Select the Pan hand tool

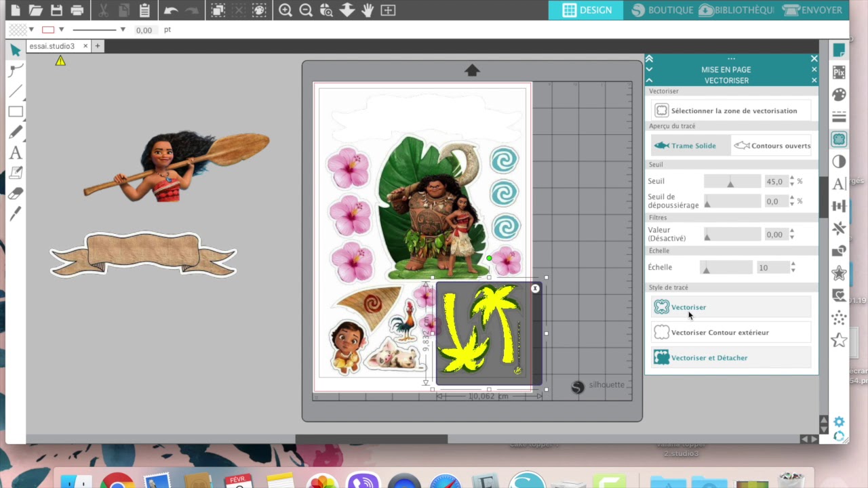pos(368,10)
